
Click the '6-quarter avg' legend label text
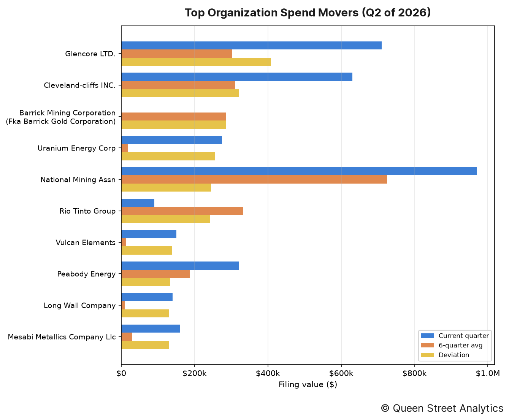(461, 346)
